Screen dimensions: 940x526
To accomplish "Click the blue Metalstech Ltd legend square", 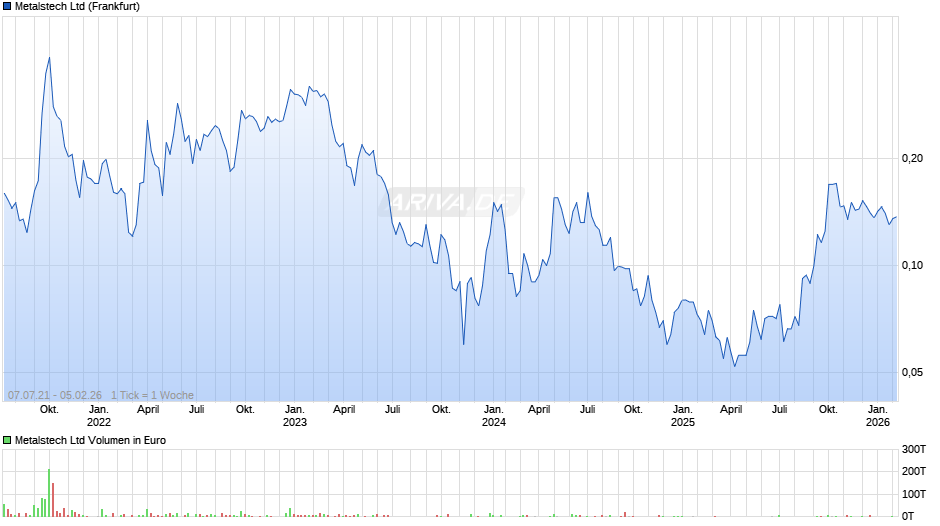I will click(7, 7).
